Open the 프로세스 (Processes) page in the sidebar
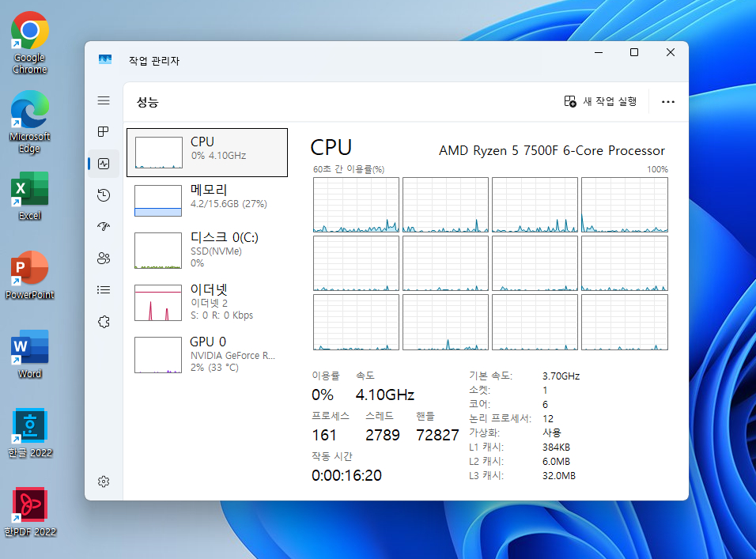This screenshot has width=756, height=559. tap(104, 132)
